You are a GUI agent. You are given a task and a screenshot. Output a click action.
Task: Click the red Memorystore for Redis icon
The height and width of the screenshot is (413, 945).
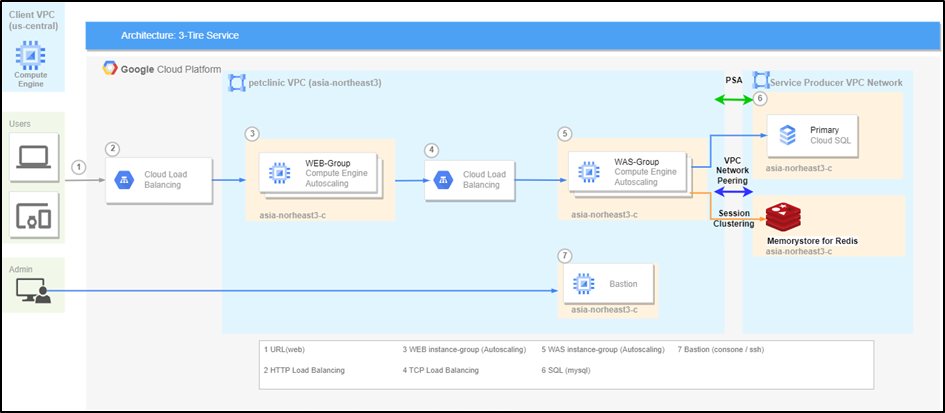(x=783, y=218)
